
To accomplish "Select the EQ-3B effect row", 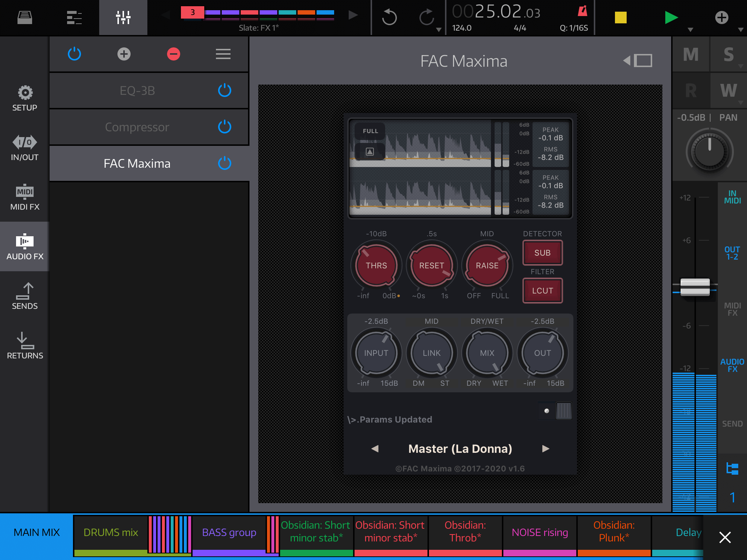I will [149, 90].
